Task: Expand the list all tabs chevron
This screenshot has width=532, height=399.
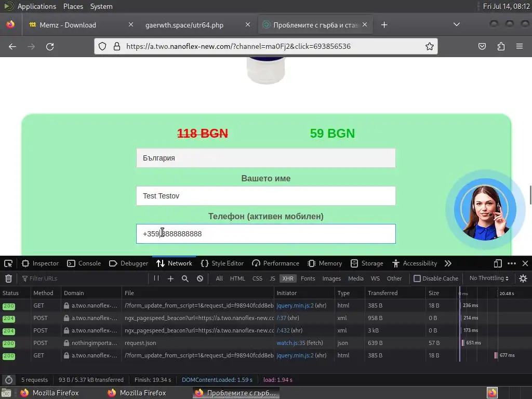Action: (x=457, y=24)
